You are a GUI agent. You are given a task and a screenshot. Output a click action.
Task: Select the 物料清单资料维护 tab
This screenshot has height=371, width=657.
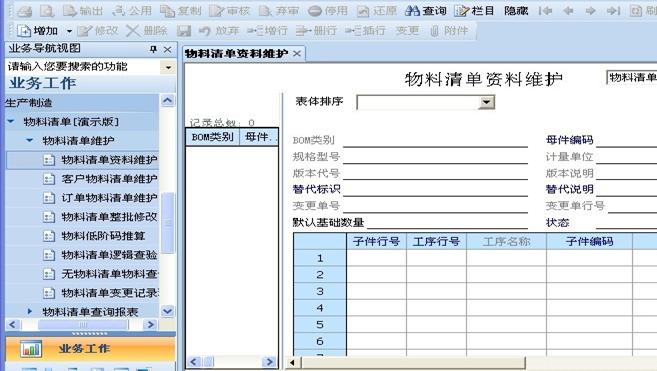coord(236,54)
